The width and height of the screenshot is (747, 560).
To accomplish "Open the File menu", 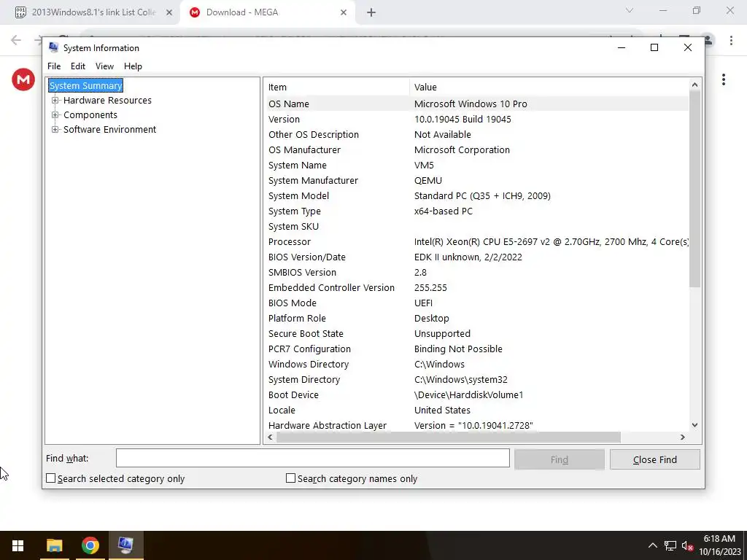I will tap(54, 66).
